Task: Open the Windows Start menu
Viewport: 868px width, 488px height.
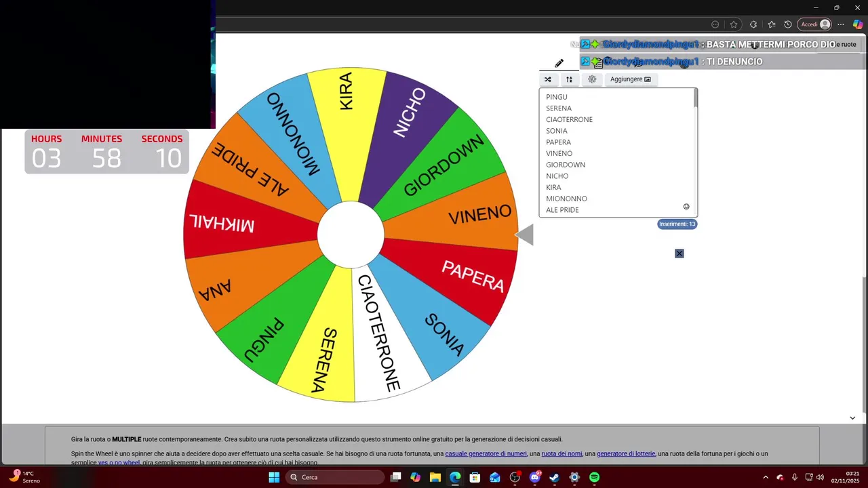Action: (x=274, y=477)
